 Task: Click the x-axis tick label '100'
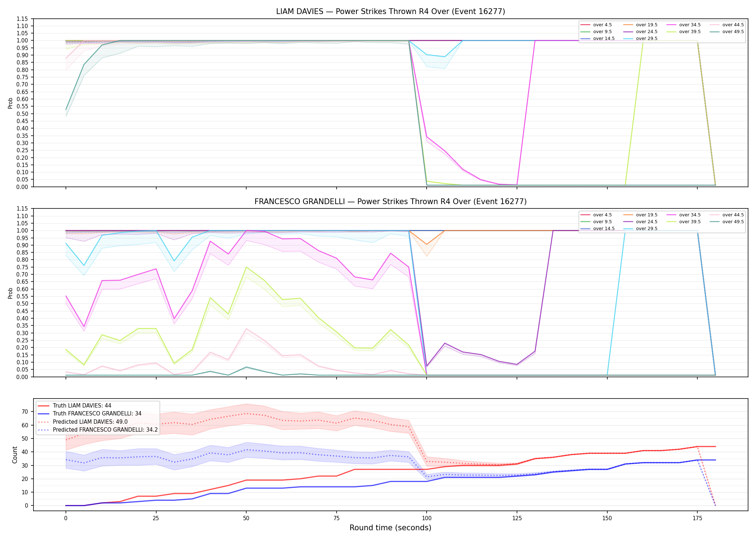click(427, 518)
